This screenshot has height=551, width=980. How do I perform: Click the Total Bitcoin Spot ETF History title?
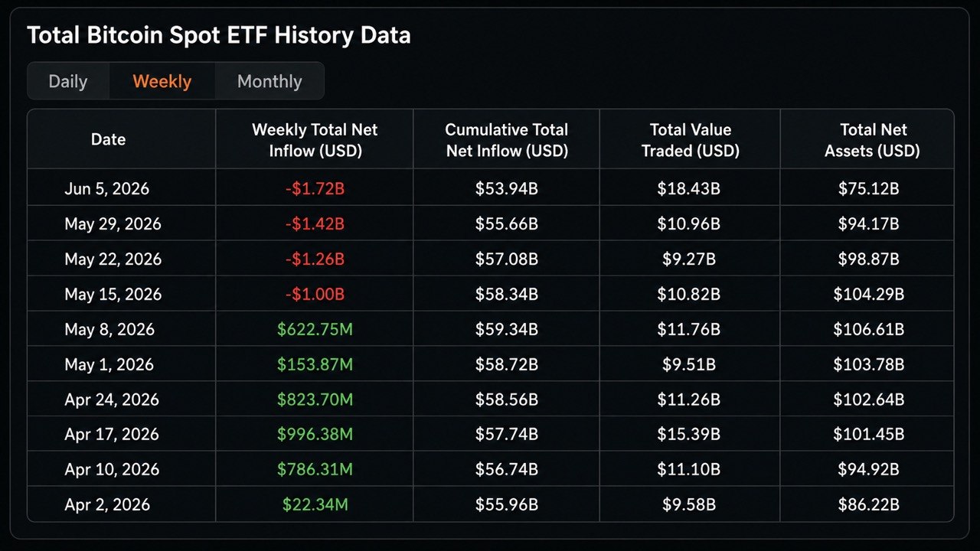219,35
